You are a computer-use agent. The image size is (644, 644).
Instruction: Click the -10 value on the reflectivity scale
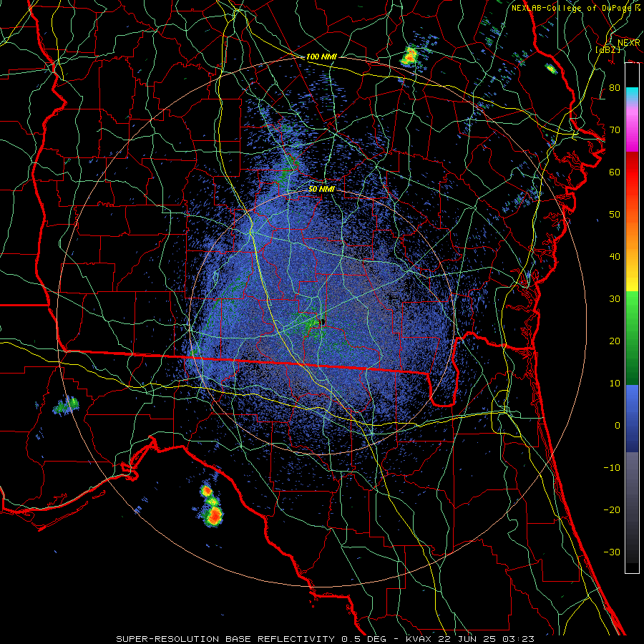(612, 468)
